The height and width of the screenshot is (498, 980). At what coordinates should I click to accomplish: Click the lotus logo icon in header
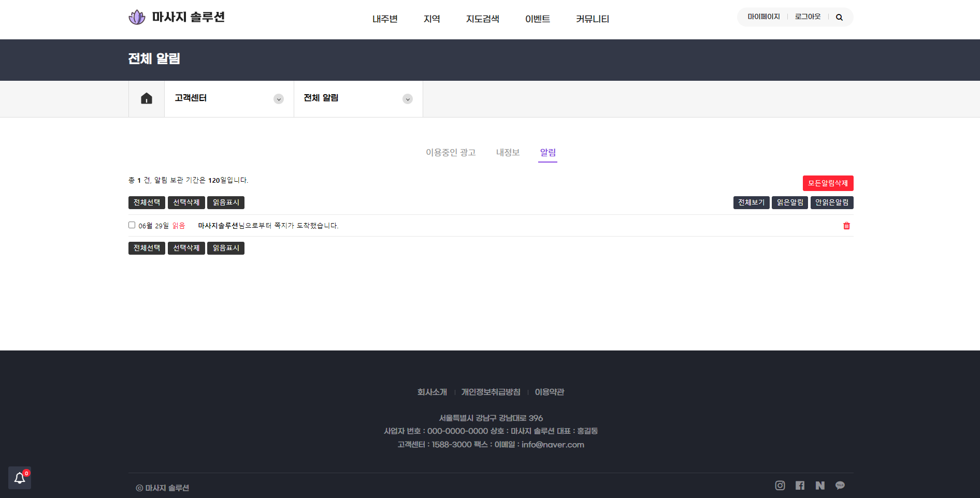(137, 18)
